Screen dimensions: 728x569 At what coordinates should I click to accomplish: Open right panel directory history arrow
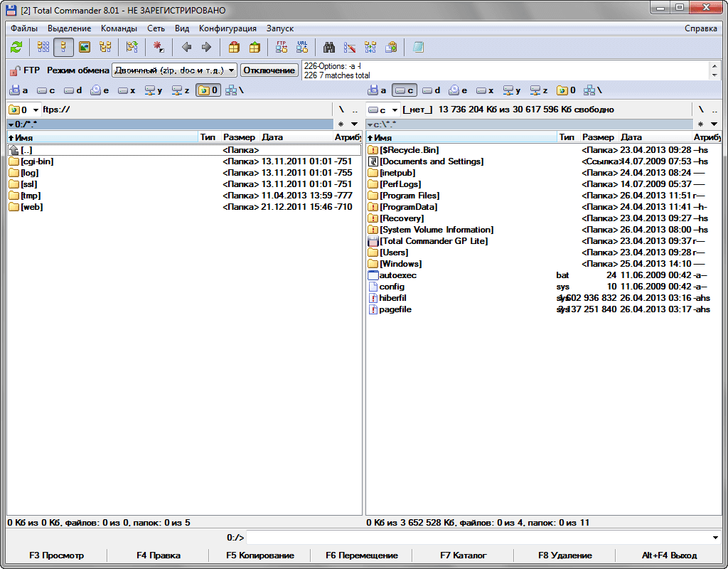[x=714, y=124]
